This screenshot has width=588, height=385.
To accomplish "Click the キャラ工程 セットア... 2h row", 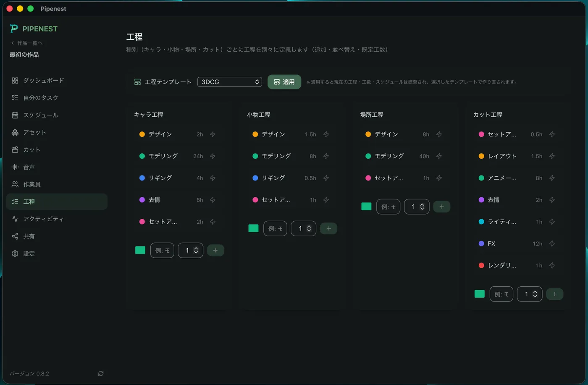I will click(x=179, y=222).
